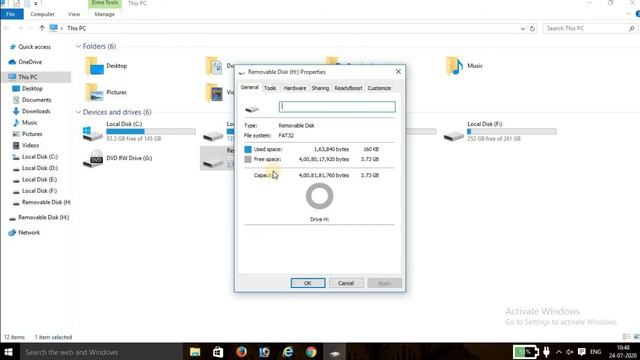This screenshot has width=640, height=360.
Task: Select DVD RW Drive (G:) in main pane
Action: pos(118,158)
